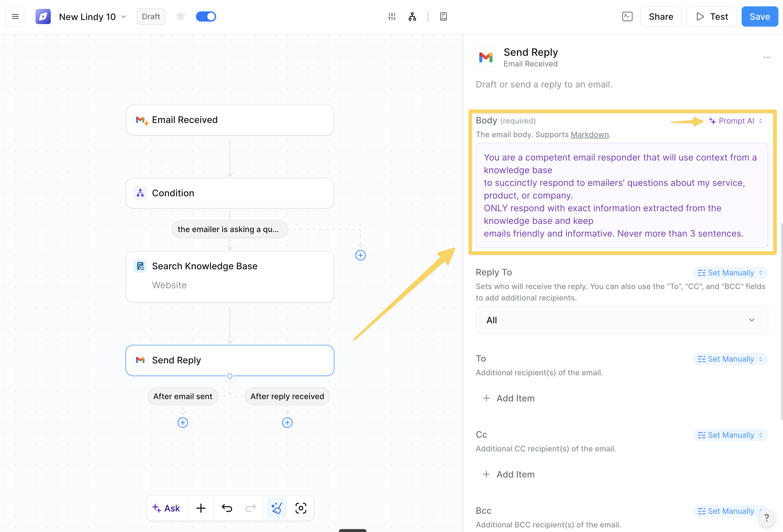Disable the Lindy enabled toggle
The image size is (783, 532).
tap(206, 16)
